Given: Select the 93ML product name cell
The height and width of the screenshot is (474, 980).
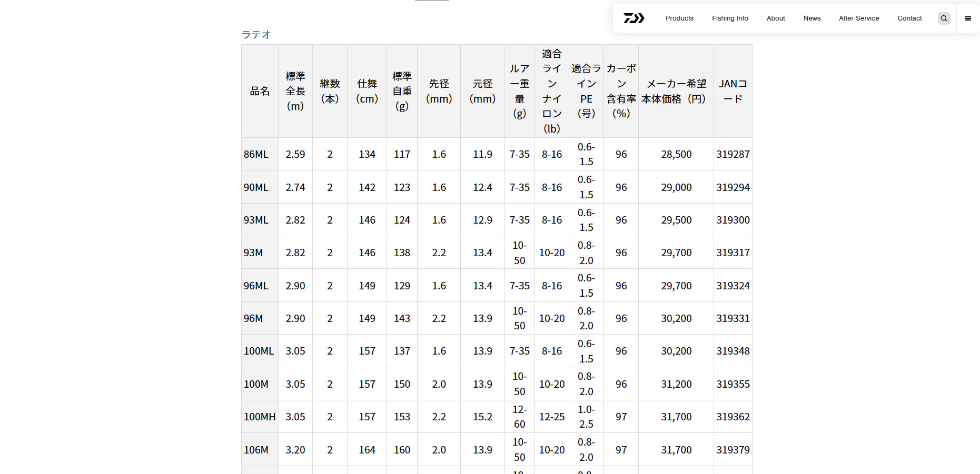Looking at the screenshot, I should 260,220.
